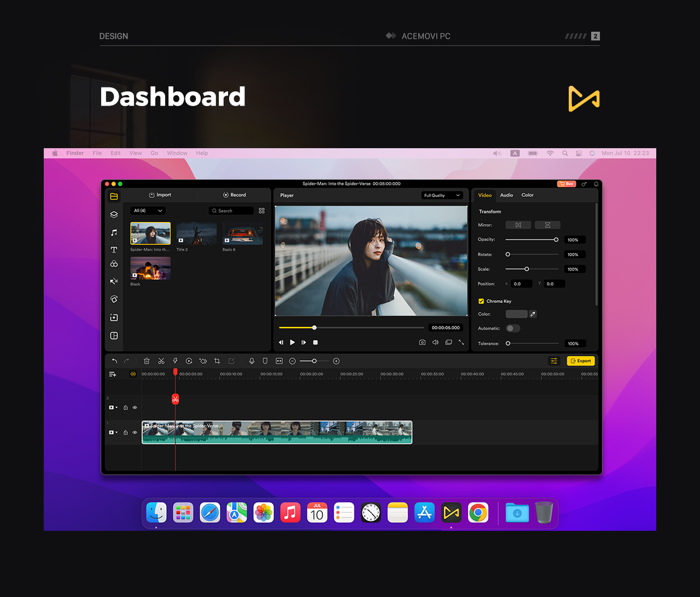Click the split scissors icon in toolbar

[x=161, y=361]
